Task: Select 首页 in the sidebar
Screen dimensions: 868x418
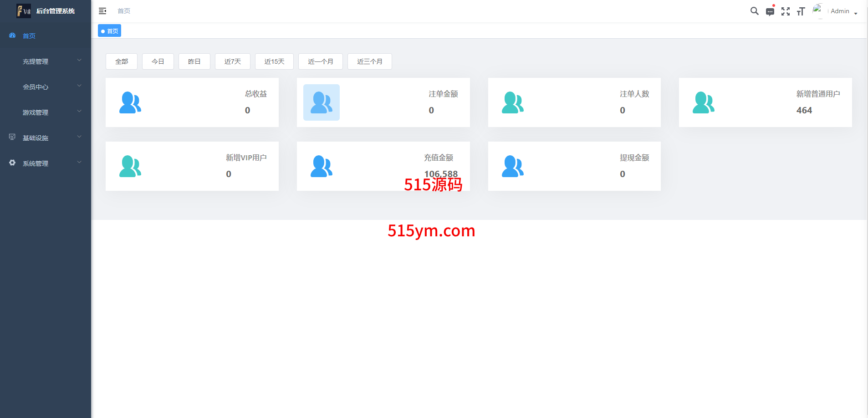Action: tap(29, 36)
